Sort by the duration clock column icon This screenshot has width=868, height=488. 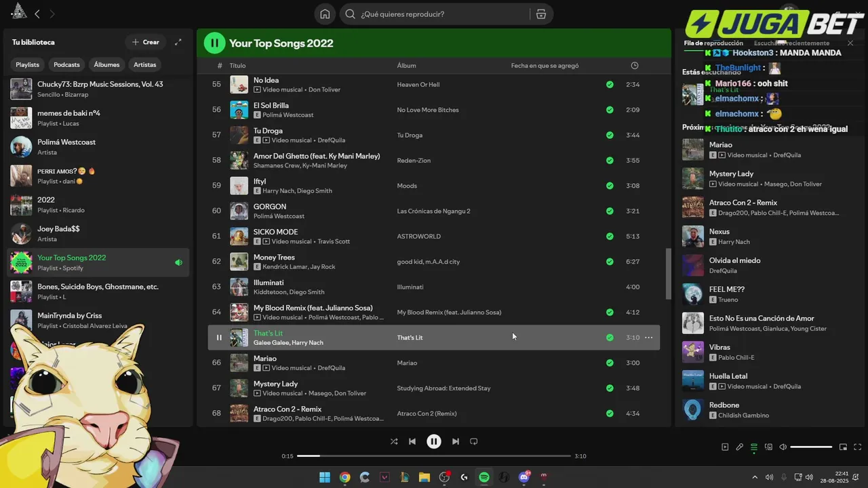pos(635,66)
